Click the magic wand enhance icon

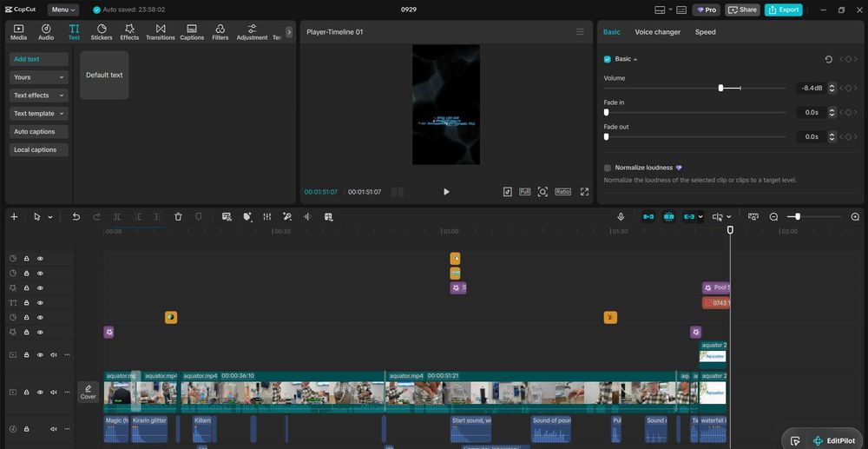tap(287, 217)
